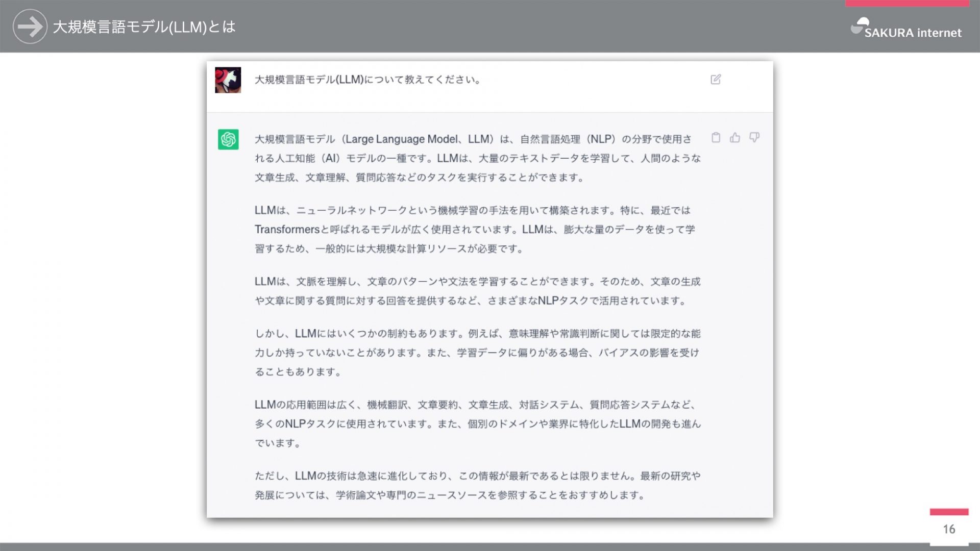Image resolution: width=980 pixels, height=551 pixels.
Task: Click the SAKURA internet logo
Action: pyautogui.click(x=906, y=29)
